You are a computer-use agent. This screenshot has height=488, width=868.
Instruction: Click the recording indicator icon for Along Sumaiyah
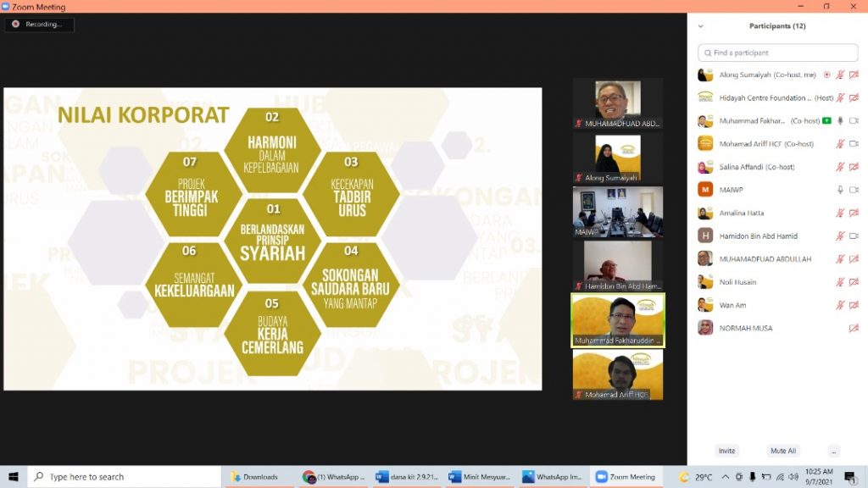[x=826, y=75]
